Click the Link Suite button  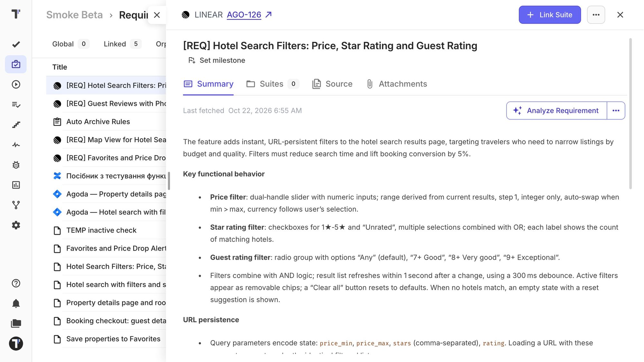pos(550,15)
